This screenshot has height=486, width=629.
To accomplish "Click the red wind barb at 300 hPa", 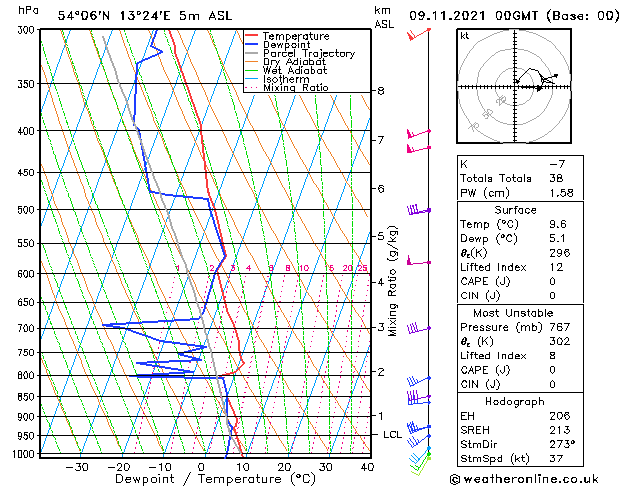I will [x=418, y=34].
